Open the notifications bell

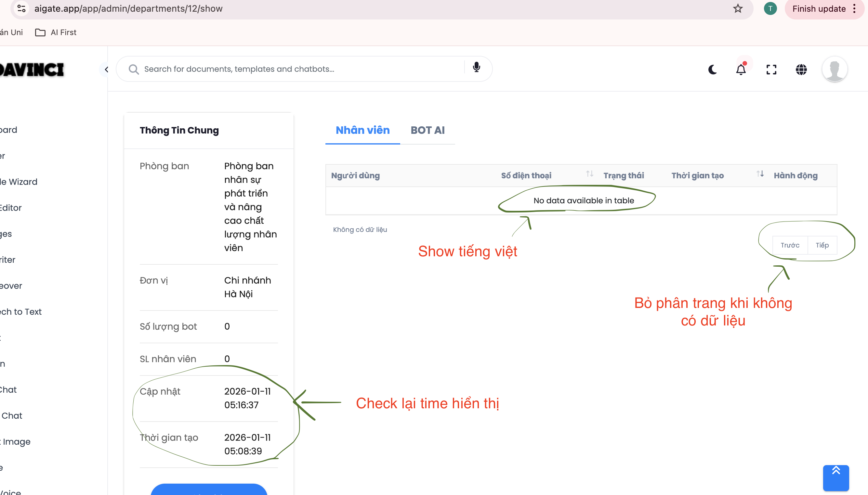coord(741,70)
